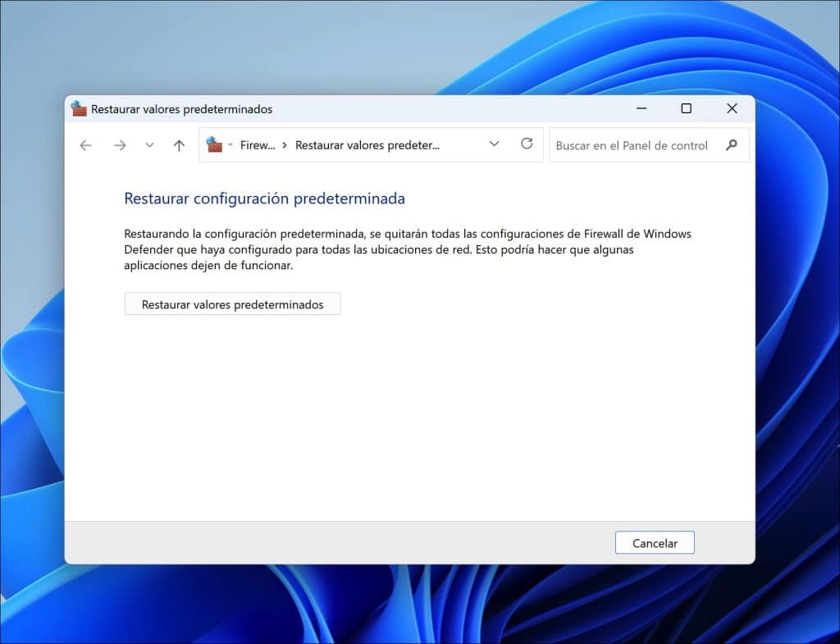Close the Restaurar valores predeterminados window
840x644 pixels.
(x=732, y=109)
